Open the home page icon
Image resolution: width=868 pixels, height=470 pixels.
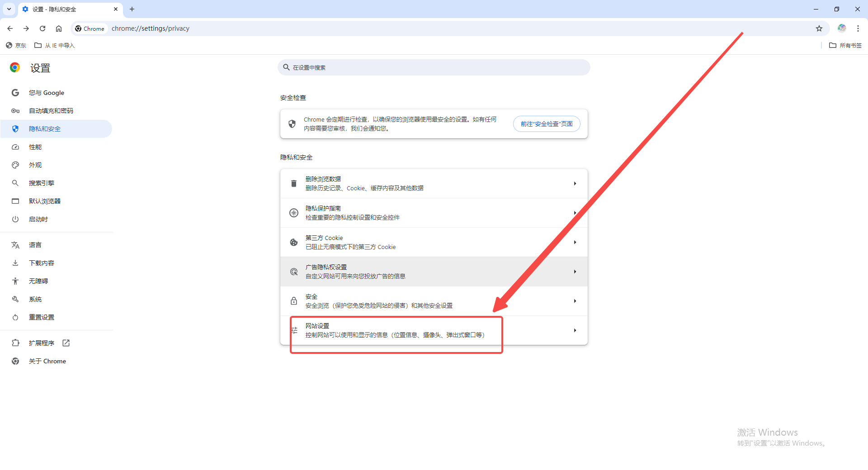[x=59, y=28]
